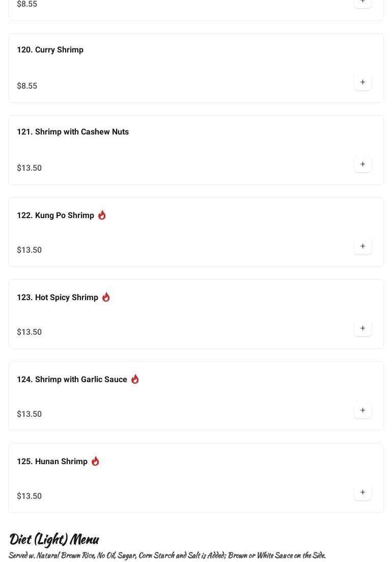Click the flame icon next to Hot Spicy Shrimp
The width and height of the screenshot is (392, 562).
(106, 297)
